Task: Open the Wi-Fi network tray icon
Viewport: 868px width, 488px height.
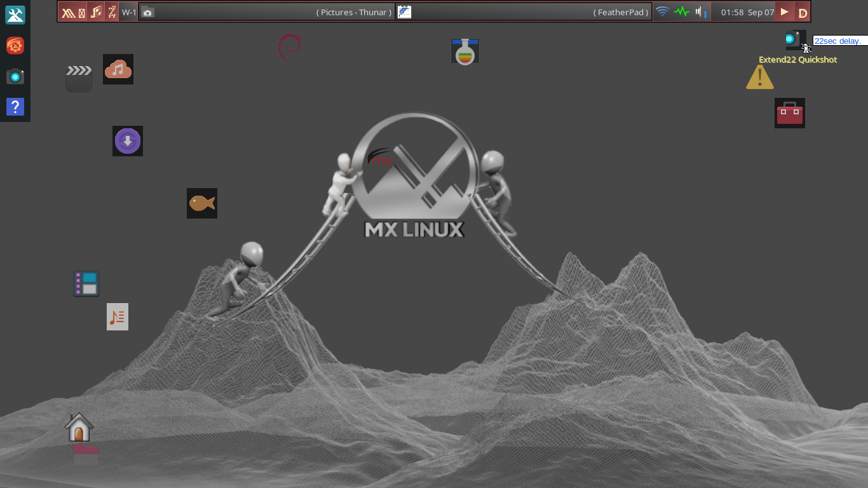Action: [663, 12]
